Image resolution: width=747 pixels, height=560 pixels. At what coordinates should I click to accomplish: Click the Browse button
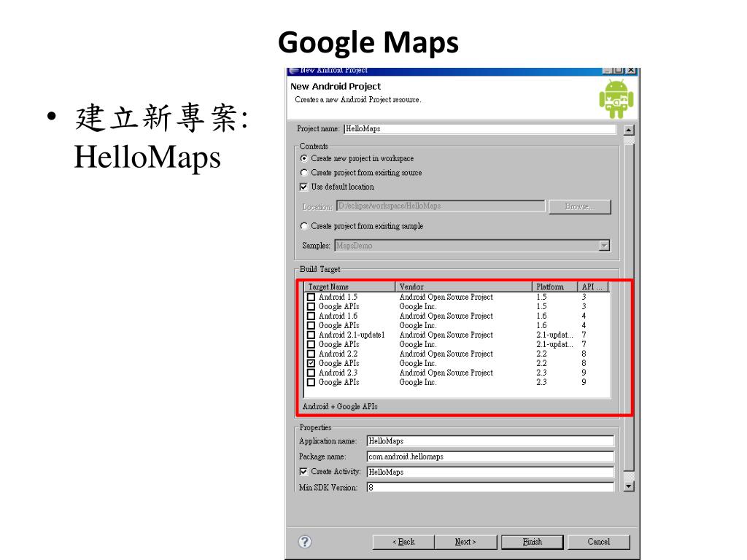[579, 206]
